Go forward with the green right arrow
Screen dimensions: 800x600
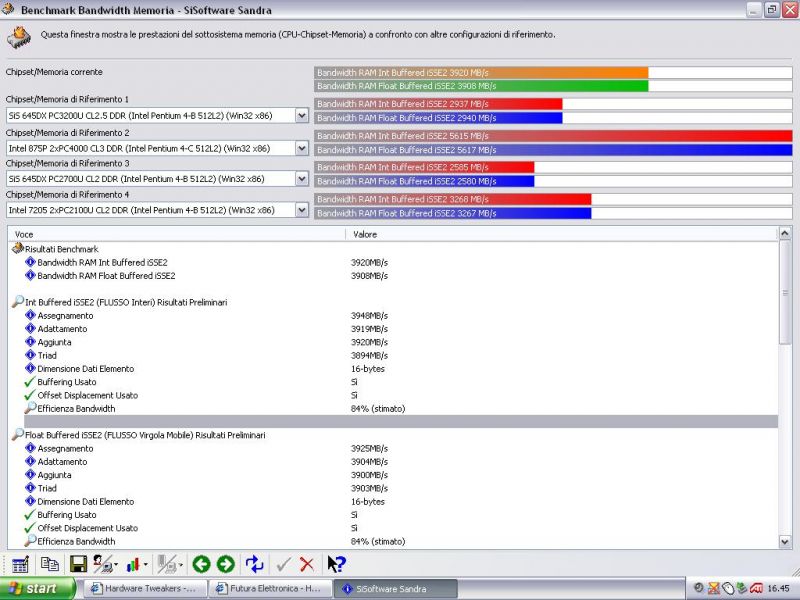[x=226, y=564]
